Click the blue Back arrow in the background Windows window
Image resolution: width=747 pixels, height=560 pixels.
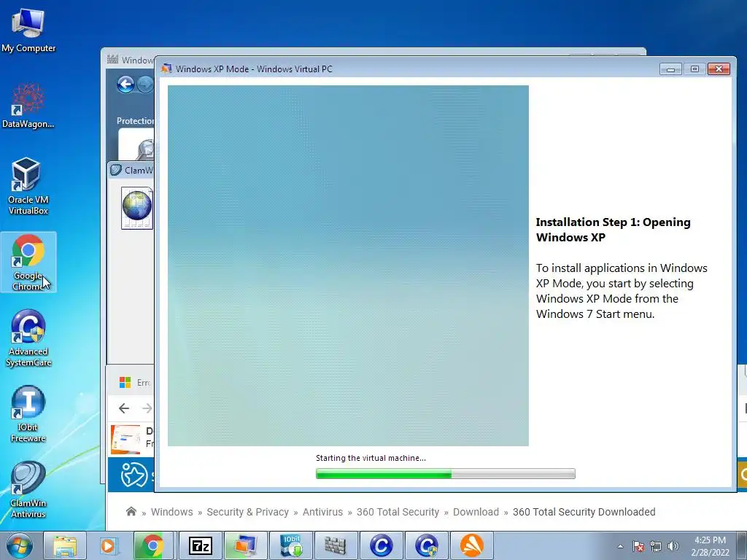(125, 85)
